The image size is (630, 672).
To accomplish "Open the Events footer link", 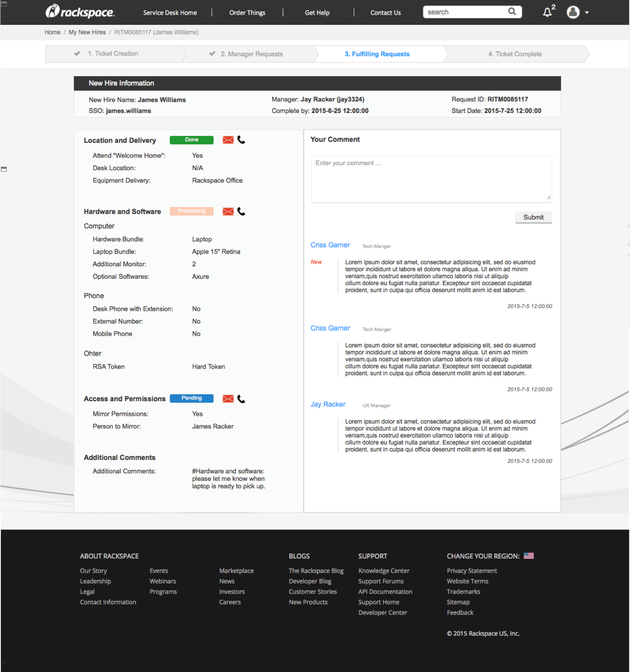I will point(159,571).
